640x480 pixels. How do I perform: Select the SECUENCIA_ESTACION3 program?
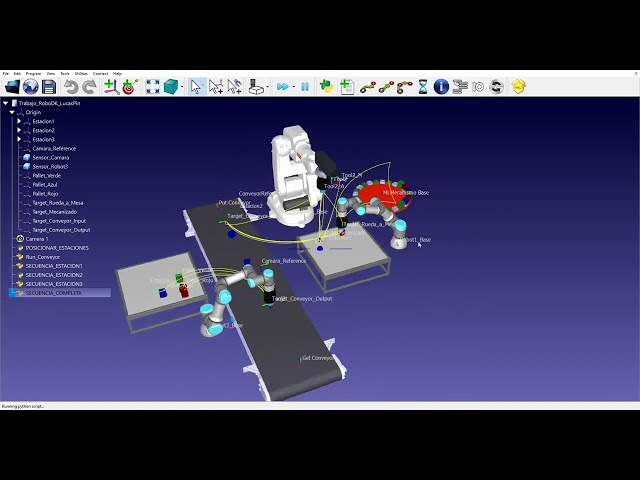click(54, 284)
